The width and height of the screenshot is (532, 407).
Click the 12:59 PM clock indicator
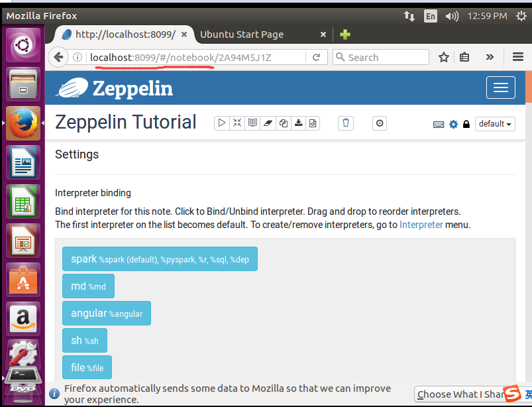(x=487, y=16)
